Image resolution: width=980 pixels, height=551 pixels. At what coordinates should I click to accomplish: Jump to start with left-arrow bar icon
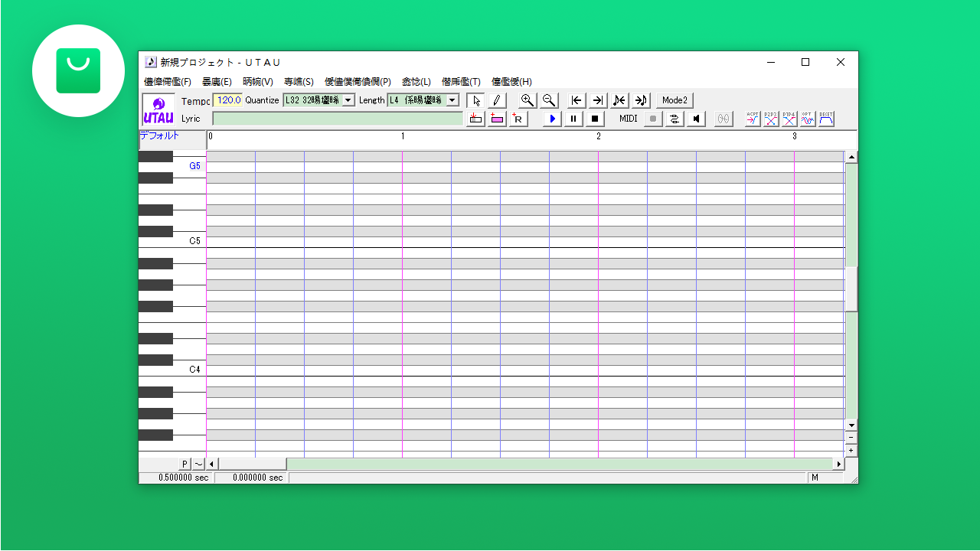577,100
